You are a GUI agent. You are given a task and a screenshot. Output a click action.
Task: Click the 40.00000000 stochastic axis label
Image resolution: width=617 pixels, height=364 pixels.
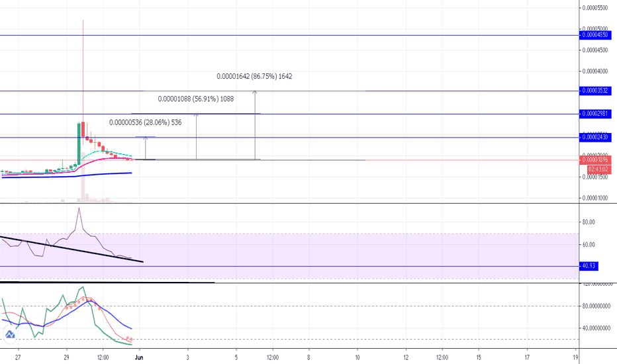[x=596, y=328]
